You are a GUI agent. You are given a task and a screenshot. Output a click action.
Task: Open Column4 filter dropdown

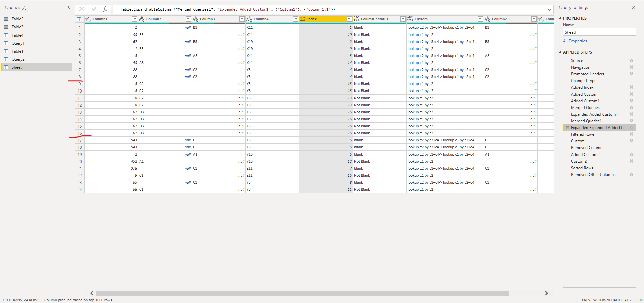pyautogui.click(x=295, y=19)
